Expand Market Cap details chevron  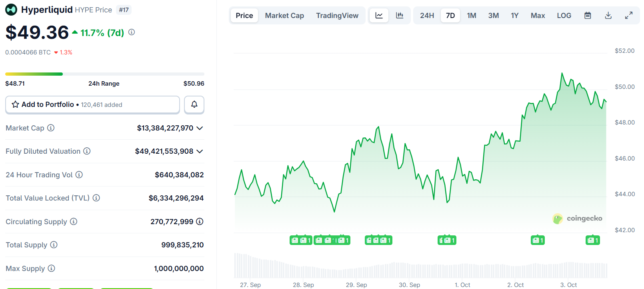(x=200, y=128)
